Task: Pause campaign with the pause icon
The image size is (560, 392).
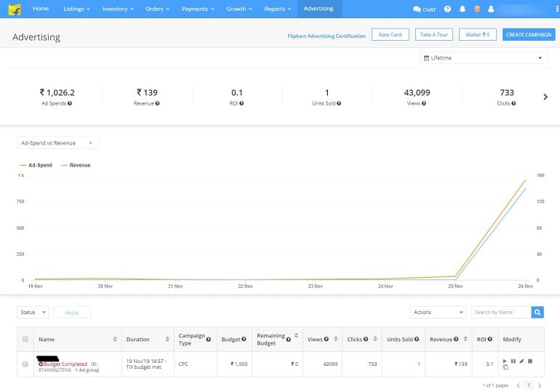Action: 513,361
